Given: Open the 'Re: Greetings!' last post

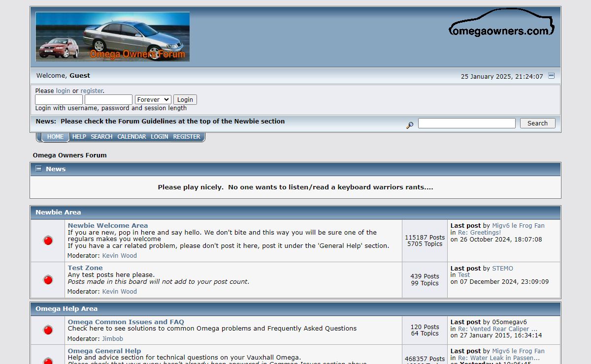Looking at the screenshot, I should coord(479,233).
